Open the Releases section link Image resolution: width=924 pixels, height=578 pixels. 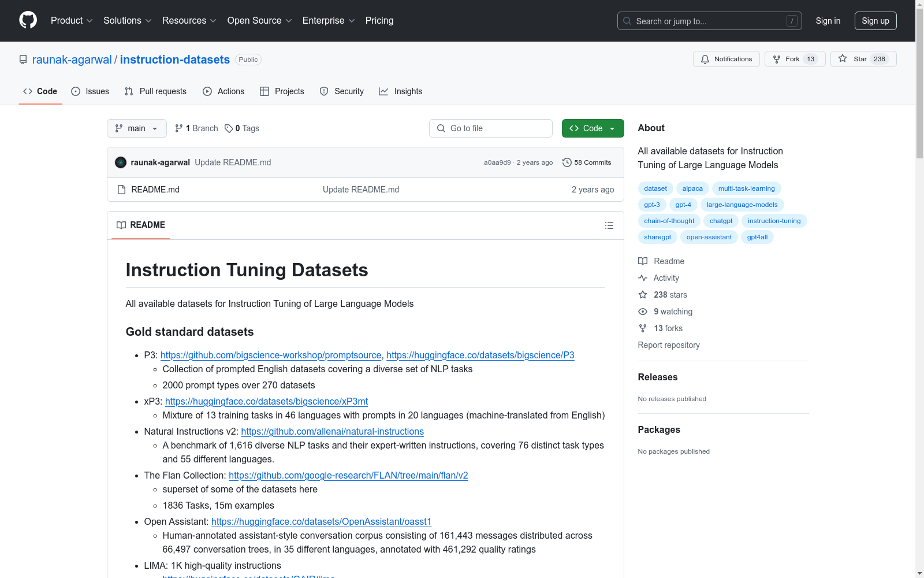pyautogui.click(x=658, y=377)
